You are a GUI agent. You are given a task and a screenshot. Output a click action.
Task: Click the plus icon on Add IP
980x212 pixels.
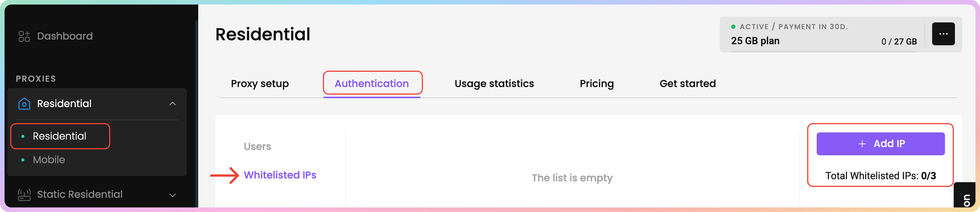click(x=862, y=144)
